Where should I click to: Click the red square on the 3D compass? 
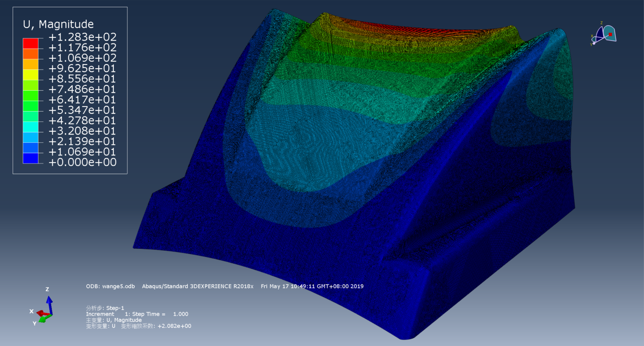[x=610, y=34]
